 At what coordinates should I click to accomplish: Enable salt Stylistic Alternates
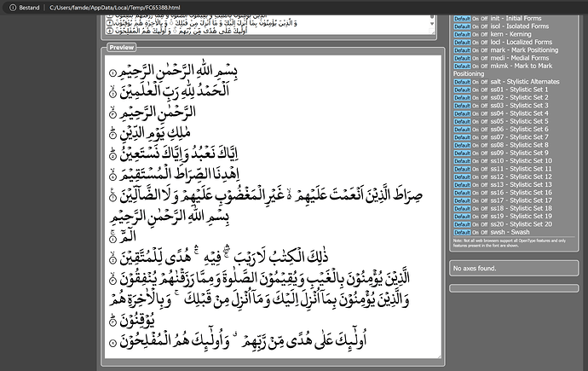pos(476,82)
